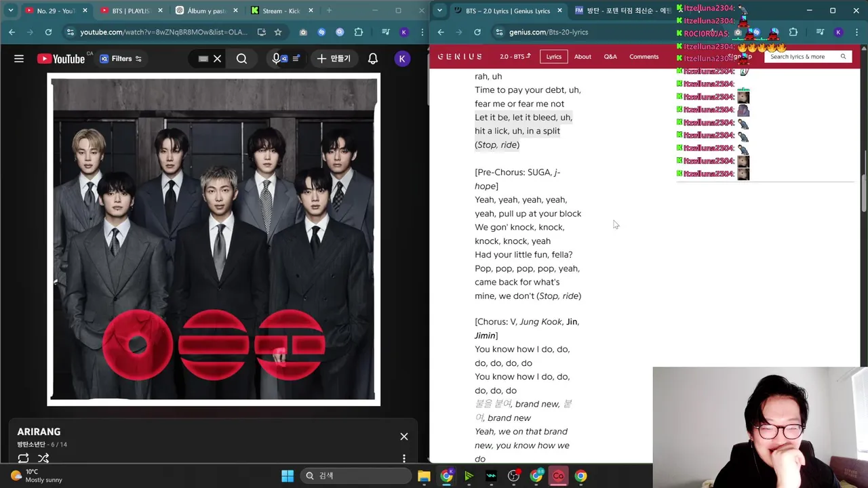Start YouTube voice search with the microphone
The width and height of the screenshot is (868, 488).
[x=276, y=59]
